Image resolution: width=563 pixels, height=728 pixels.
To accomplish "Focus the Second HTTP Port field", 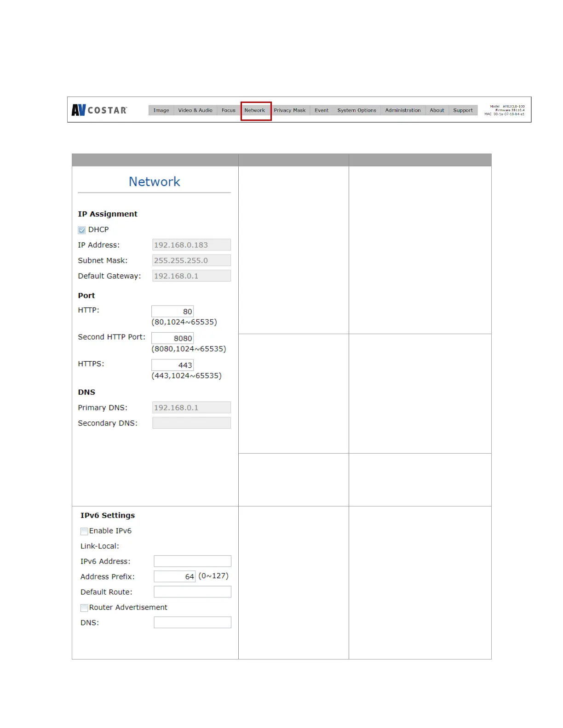I will pyautogui.click(x=172, y=338).
